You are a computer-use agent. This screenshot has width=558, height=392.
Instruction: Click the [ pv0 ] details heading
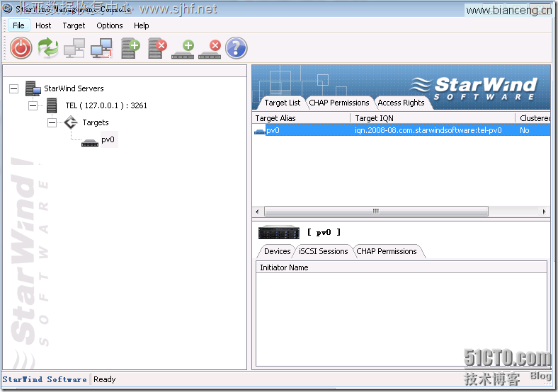[x=324, y=232]
